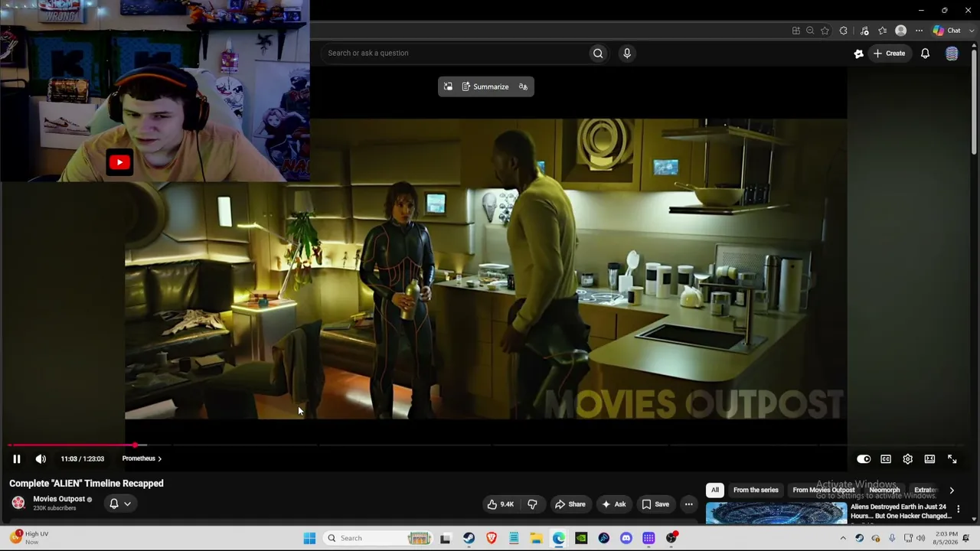Click the screenshot icon left of Summarize
Viewport: 980px width, 551px height.
point(448,86)
